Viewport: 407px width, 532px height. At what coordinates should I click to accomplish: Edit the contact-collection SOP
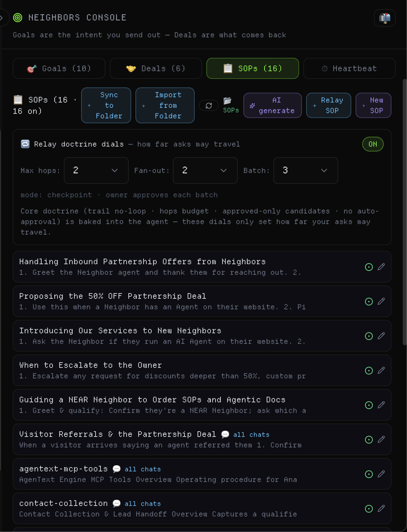(x=381, y=509)
